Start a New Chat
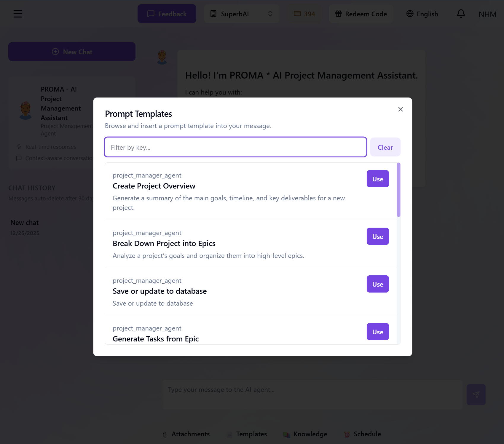This screenshot has width=504, height=444. [72, 52]
